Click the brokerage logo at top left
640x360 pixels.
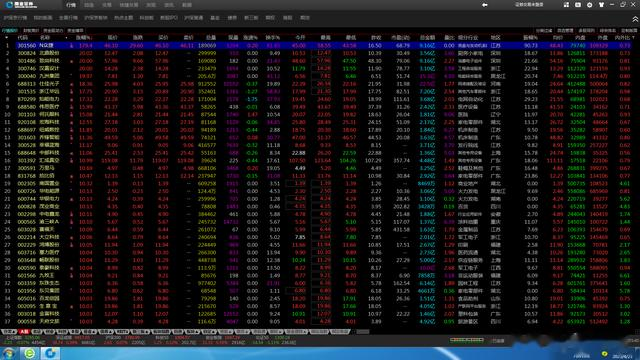[x=22, y=5]
